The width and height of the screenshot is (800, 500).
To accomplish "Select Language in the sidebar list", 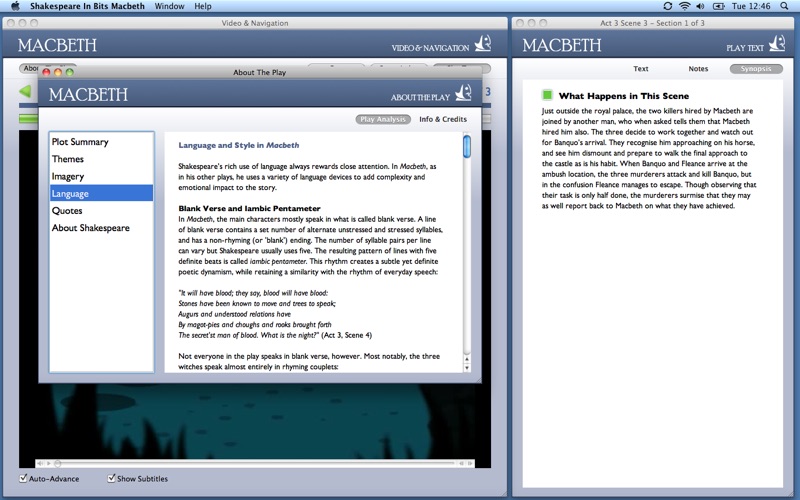I will point(102,193).
